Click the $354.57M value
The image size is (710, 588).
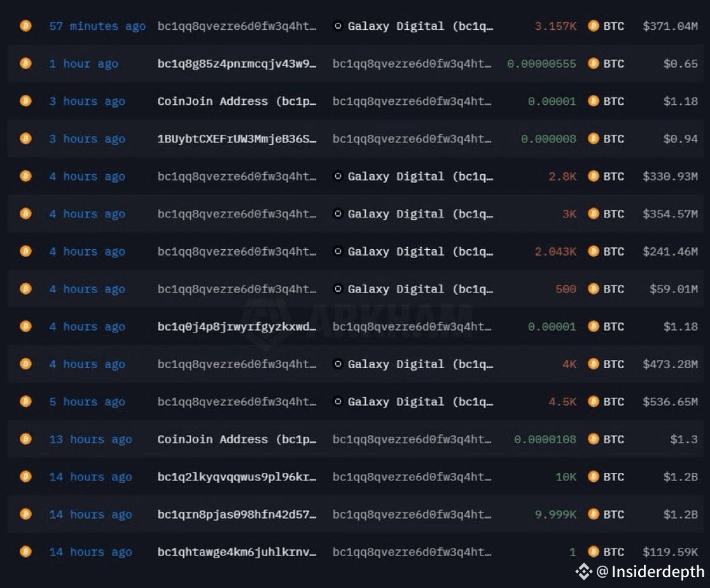[670, 214]
